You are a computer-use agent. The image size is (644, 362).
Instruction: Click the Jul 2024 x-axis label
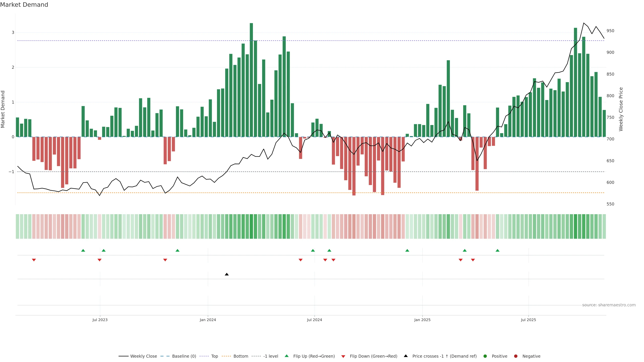coord(314,320)
